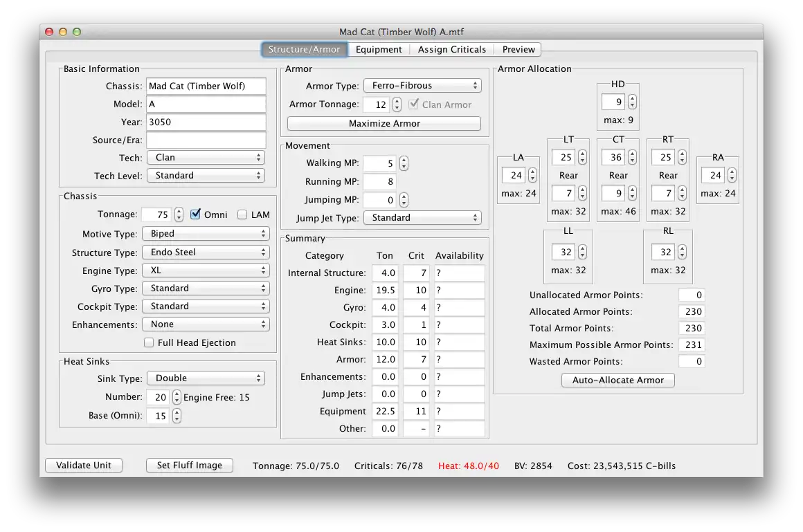The width and height of the screenshot is (803, 532).
Task: Click the Year input field
Action: tap(206, 122)
